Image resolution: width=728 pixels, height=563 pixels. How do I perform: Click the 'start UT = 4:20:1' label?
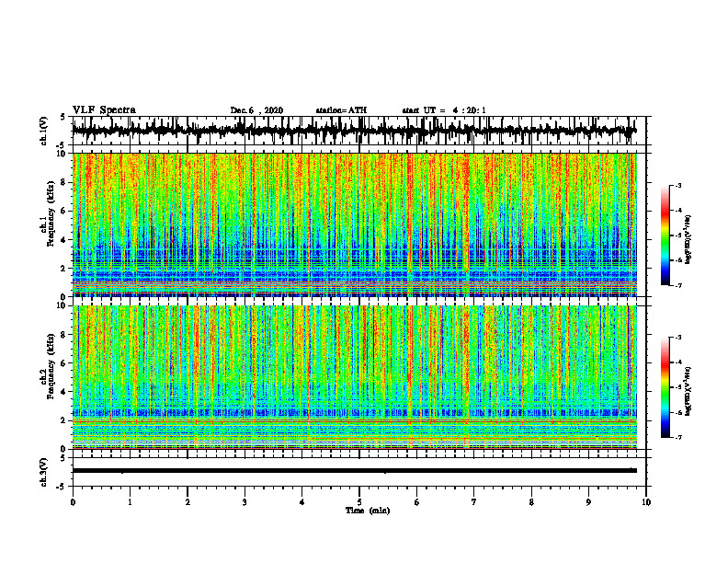point(444,110)
